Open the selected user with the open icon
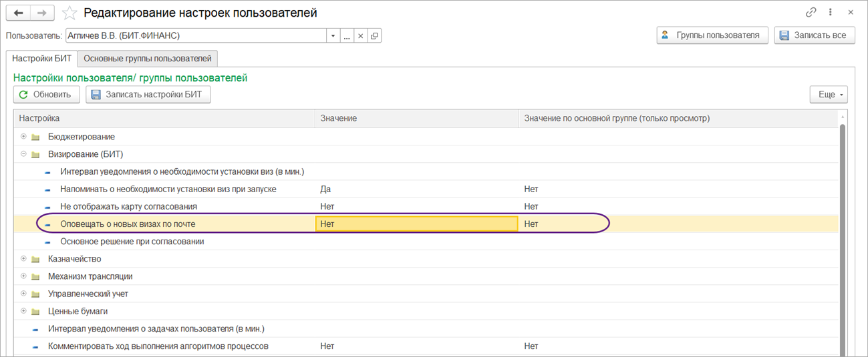 [x=374, y=36]
